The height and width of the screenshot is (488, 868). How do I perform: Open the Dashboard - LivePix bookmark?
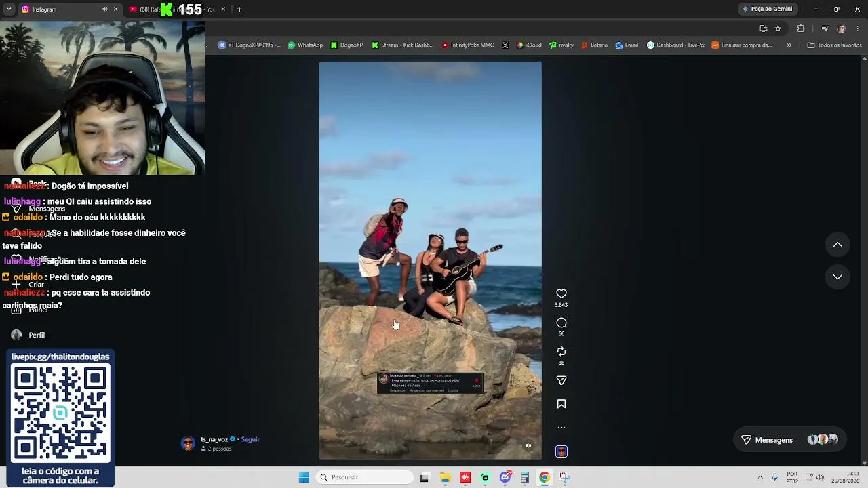(x=675, y=45)
